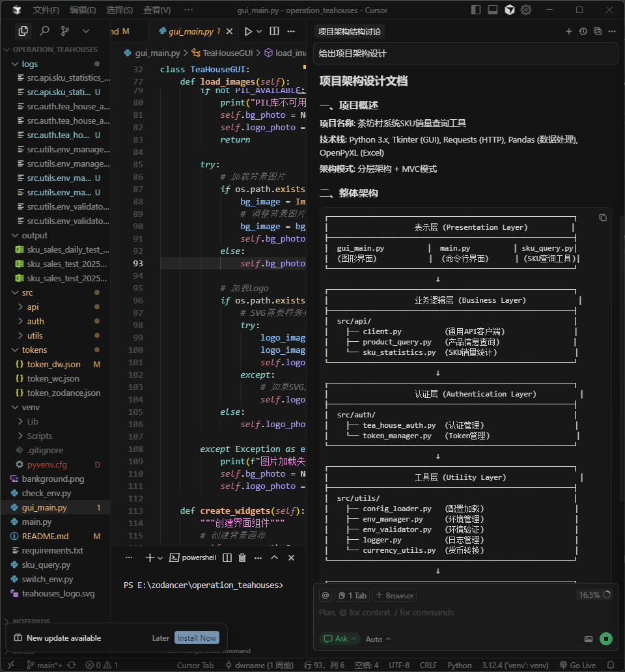Kill terminal with trash icon
The width and height of the screenshot is (625, 672).
tap(242, 557)
